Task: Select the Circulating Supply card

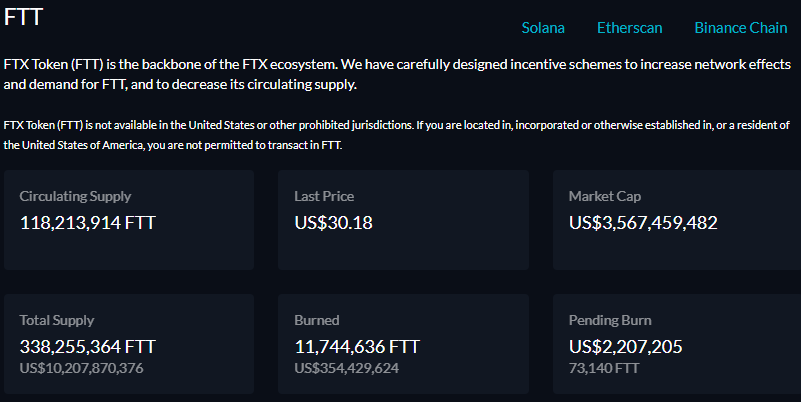Action: click(x=129, y=220)
